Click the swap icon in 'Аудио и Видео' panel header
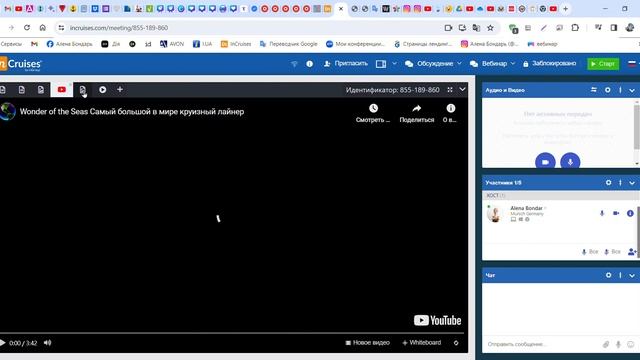Viewport: 640px width, 360px height. [x=594, y=90]
